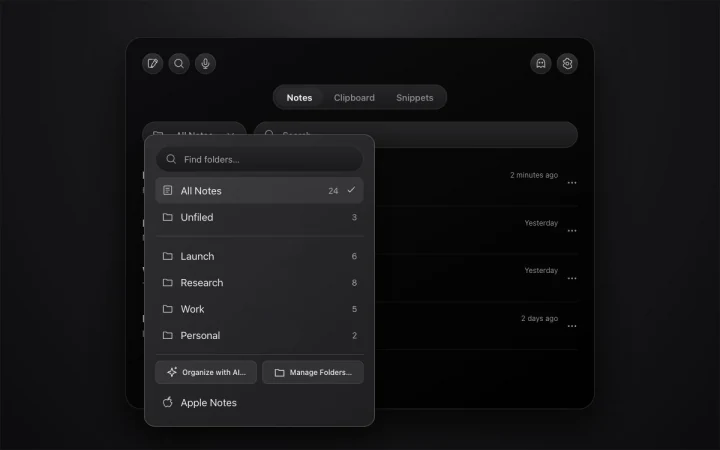Screen dimensions: 720x450
Task: Click the '2 days ago' timestamp
Action: (540, 318)
